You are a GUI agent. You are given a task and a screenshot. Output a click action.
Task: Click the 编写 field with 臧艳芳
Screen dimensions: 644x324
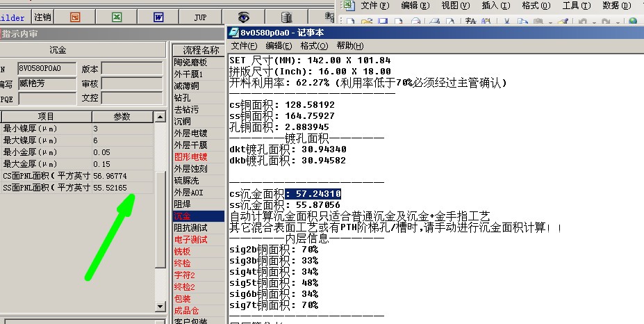(47, 83)
